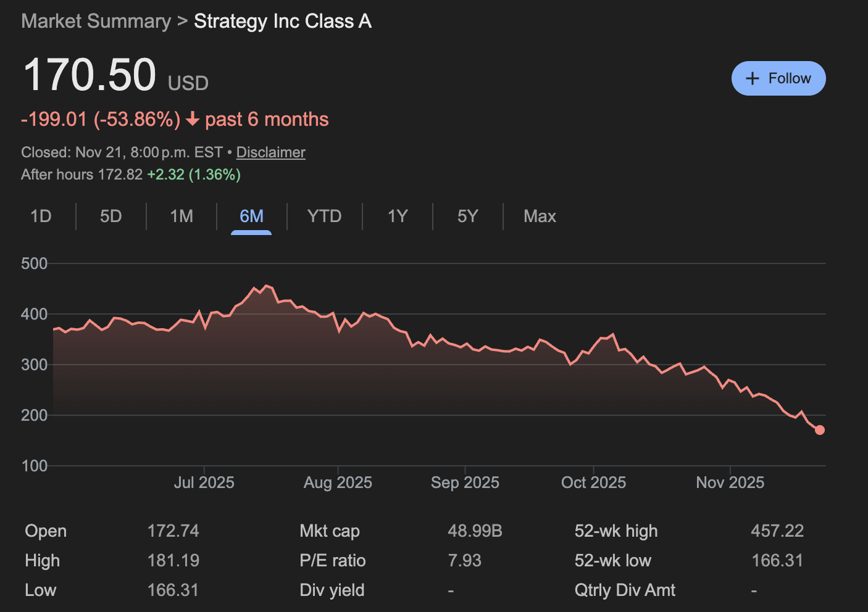Click the 300 y-axis label
This screenshot has height=612, width=868.
pyautogui.click(x=35, y=365)
